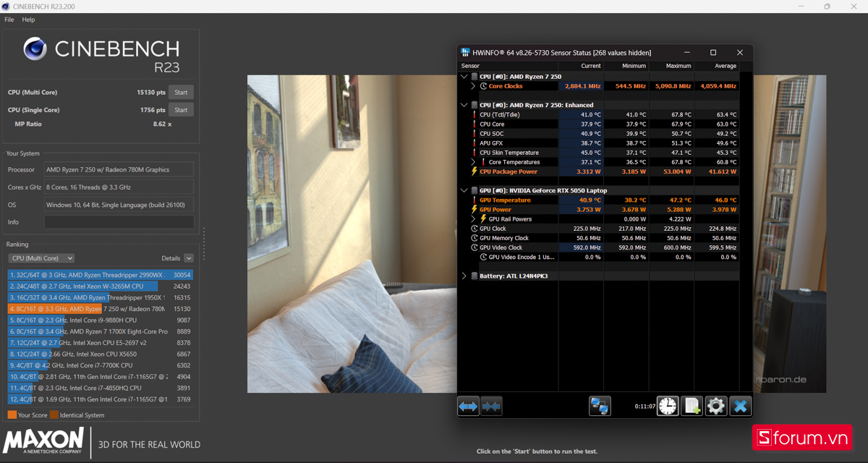Collapse the GPU GeForce RTX 5050 group
The height and width of the screenshot is (463, 868).
click(x=464, y=190)
